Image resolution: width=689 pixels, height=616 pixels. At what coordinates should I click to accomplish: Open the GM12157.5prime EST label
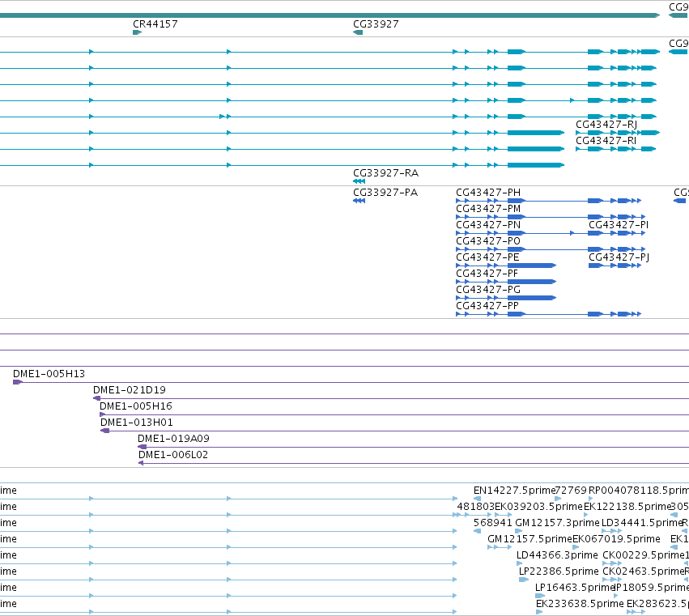(x=530, y=539)
